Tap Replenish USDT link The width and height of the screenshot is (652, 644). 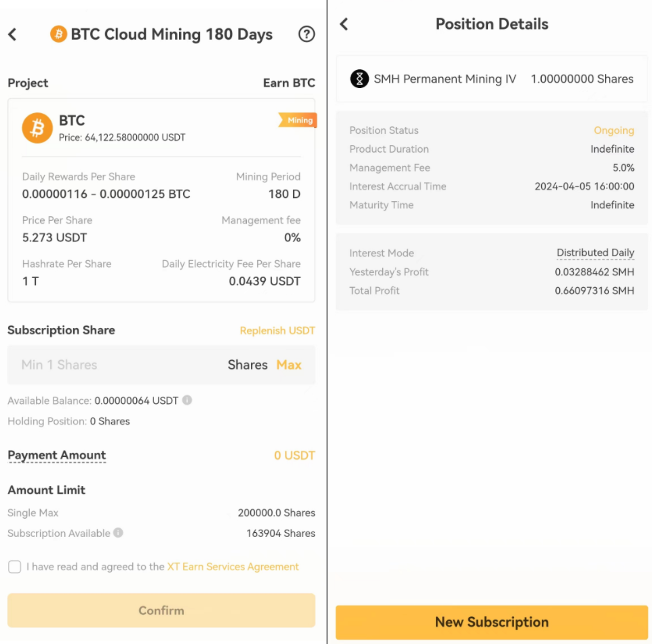tap(277, 331)
